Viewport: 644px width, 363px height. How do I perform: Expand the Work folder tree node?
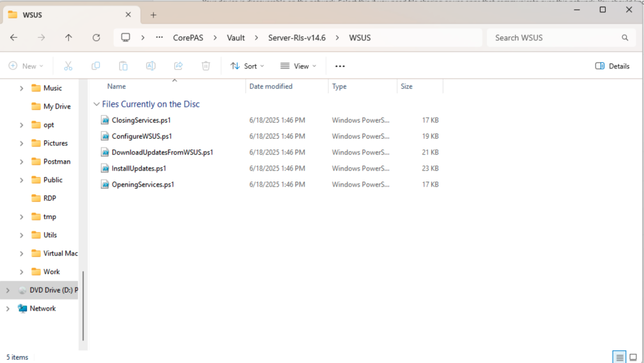[x=21, y=272]
